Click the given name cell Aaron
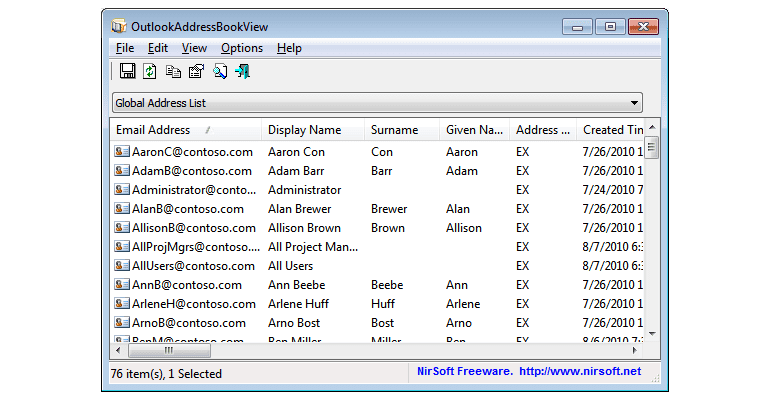This screenshot has height=400, width=770. pyautogui.click(x=462, y=152)
